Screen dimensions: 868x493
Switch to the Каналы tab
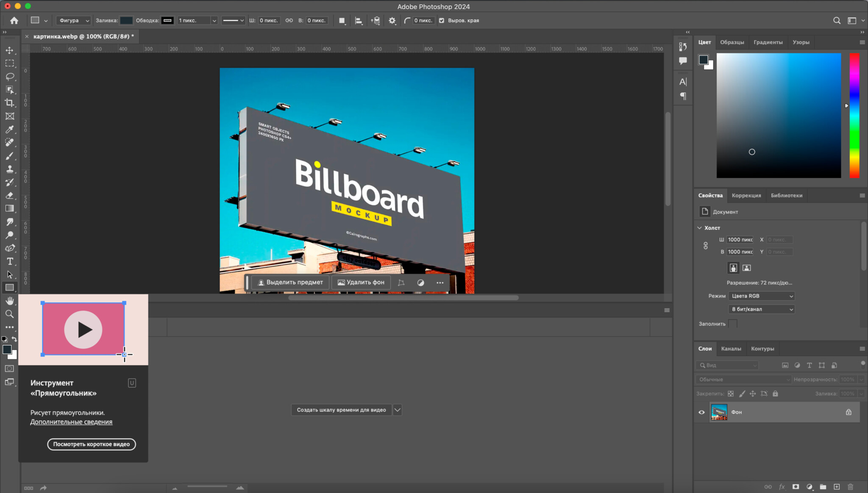tap(731, 349)
